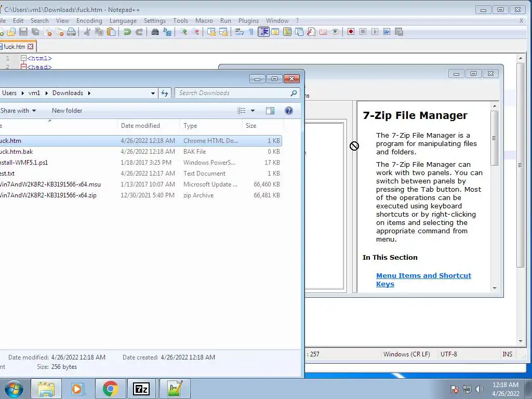The image size is (532, 399).
Task: Click the 7-Zip help vertical scrollbar thumb
Action: pyautogui.click(x=495, y=138)
